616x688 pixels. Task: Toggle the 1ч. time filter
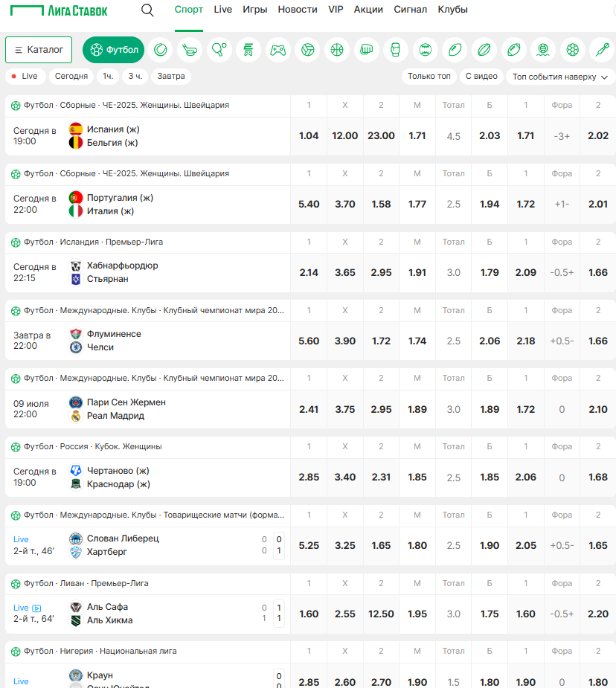coord(108,76)
